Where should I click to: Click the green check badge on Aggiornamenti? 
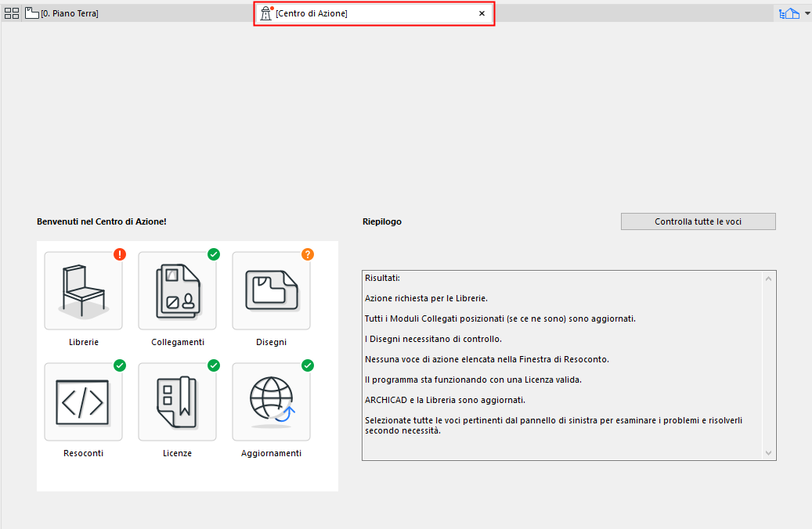(308, 365)
